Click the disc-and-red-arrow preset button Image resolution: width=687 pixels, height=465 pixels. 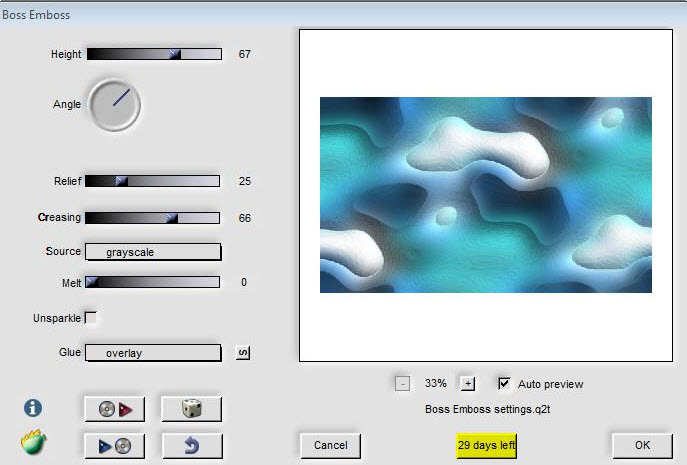(x=114, y=409)
